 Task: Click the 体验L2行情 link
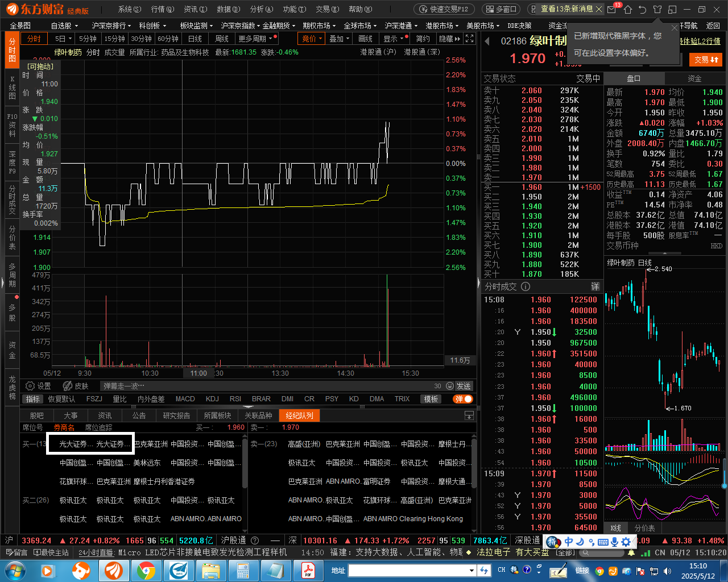point(700,41)
